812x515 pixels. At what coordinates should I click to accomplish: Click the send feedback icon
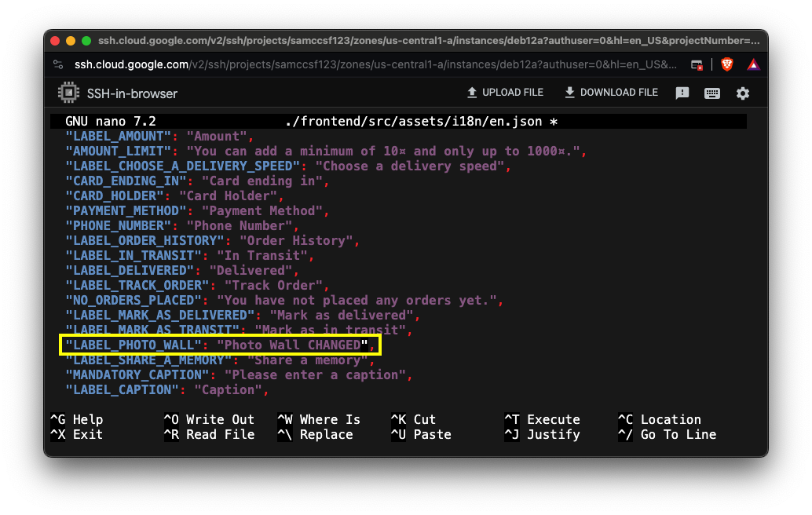682,93
